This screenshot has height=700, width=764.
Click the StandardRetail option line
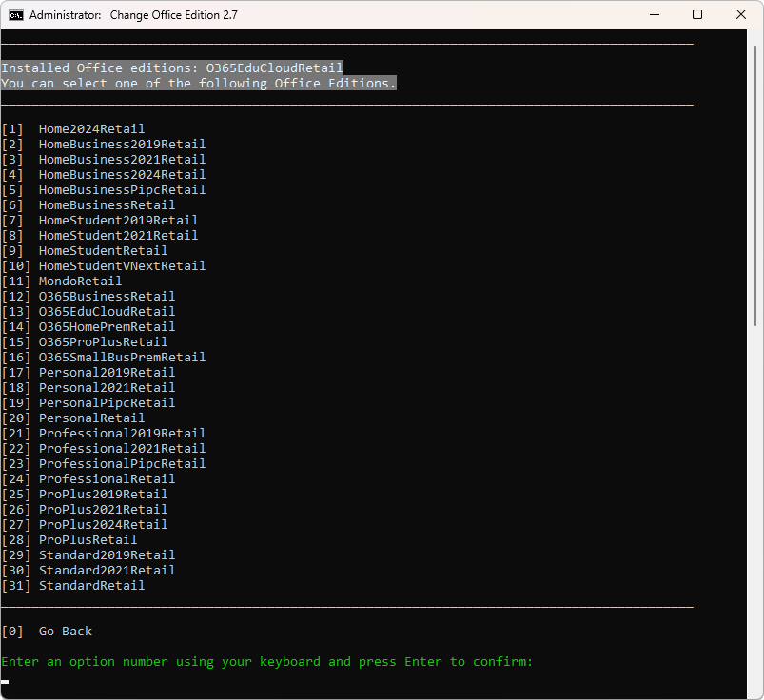[91, 586]
